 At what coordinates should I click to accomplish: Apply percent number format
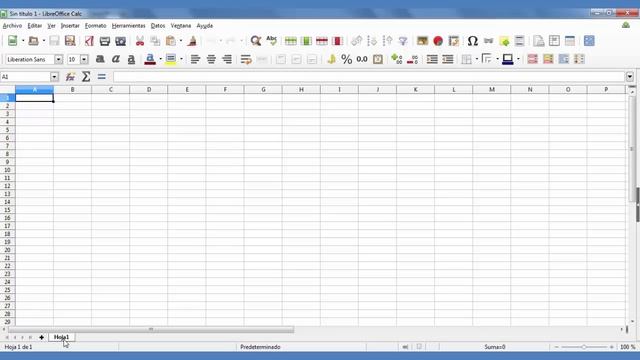(347, 60)
